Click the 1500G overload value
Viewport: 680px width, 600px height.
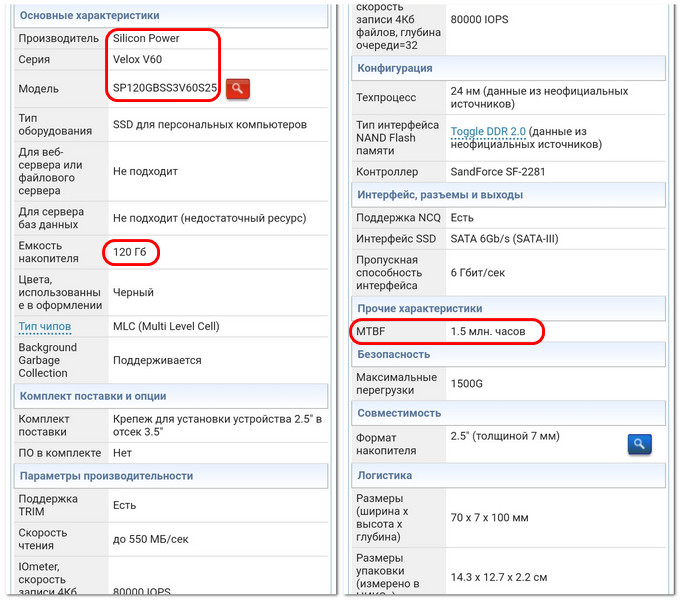[x=467, y=384]
